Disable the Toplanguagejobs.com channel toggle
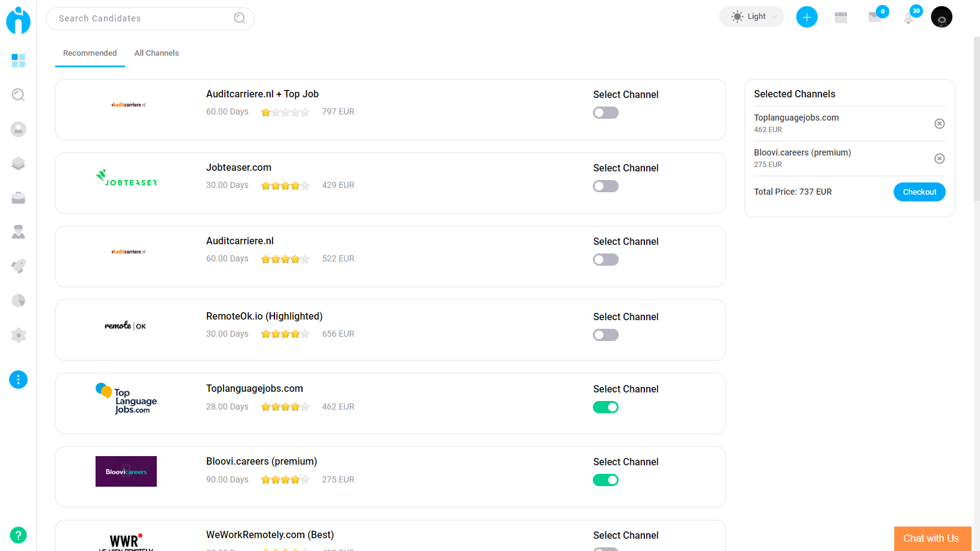 click(606, 407)
